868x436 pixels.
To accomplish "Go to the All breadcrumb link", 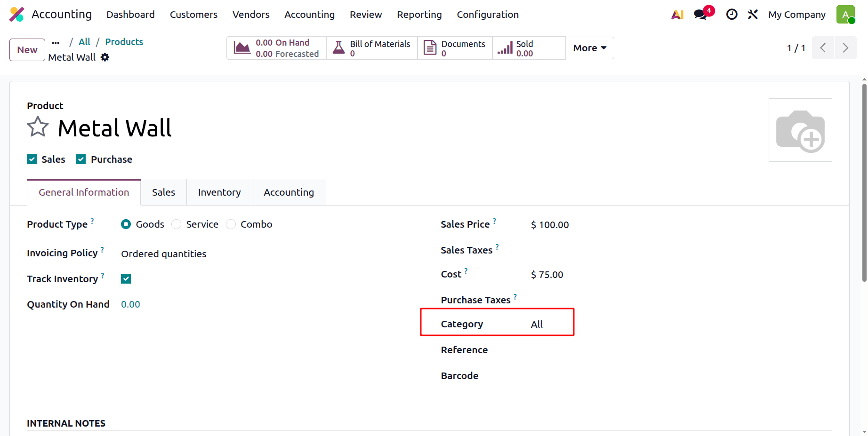I will pyautogui.click(x=84, y=42).
